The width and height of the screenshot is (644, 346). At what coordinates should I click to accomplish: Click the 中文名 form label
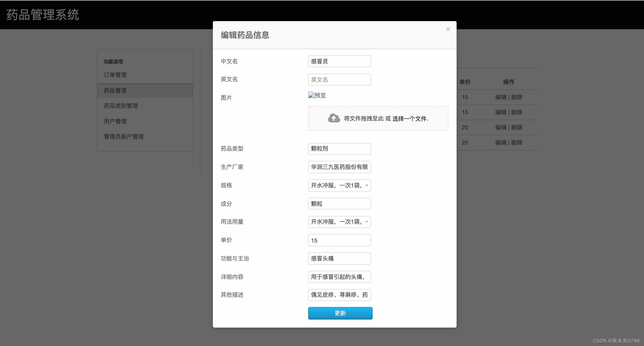[229, 61]
